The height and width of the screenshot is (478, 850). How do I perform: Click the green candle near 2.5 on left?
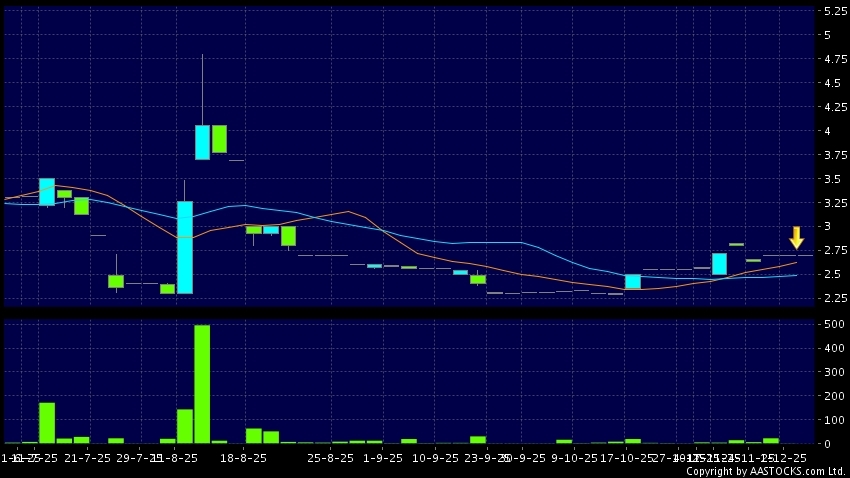click(x=116, y=281)
